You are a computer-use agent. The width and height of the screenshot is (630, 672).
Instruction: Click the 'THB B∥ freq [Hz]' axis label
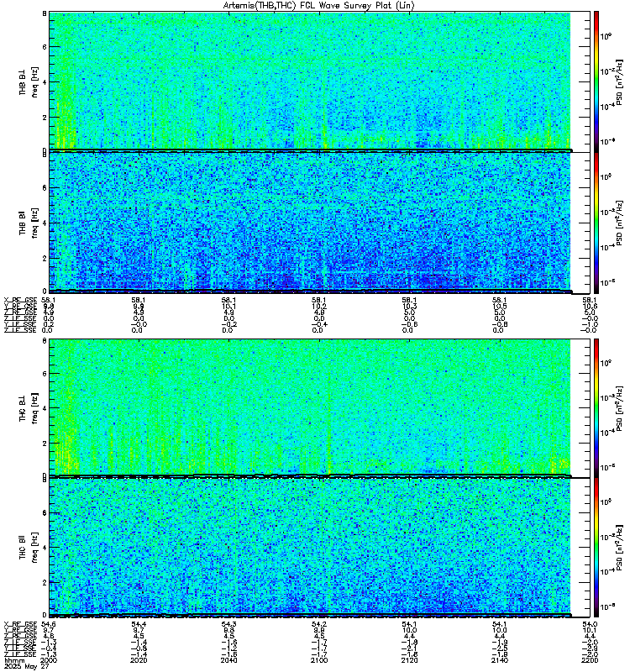29,223
